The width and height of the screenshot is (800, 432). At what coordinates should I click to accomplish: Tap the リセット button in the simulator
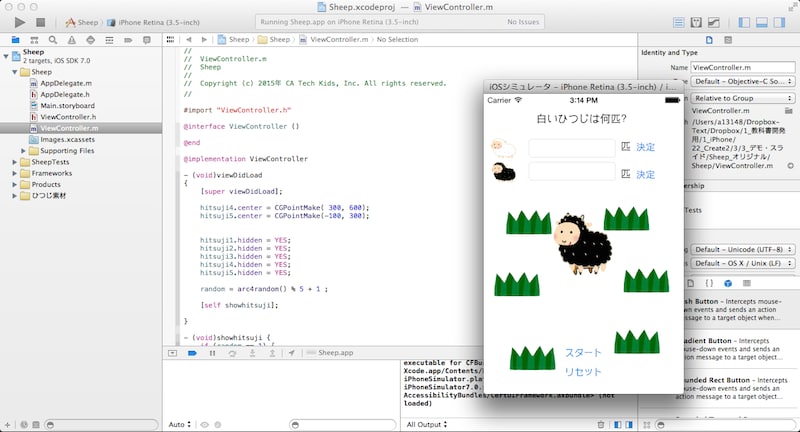pos(583,372)
